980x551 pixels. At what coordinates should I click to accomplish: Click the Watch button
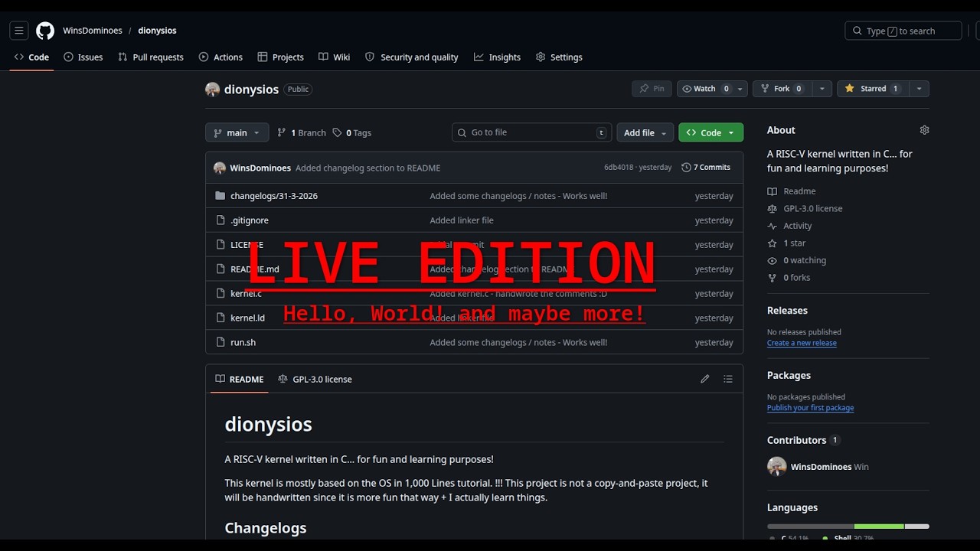click(705, 89)
